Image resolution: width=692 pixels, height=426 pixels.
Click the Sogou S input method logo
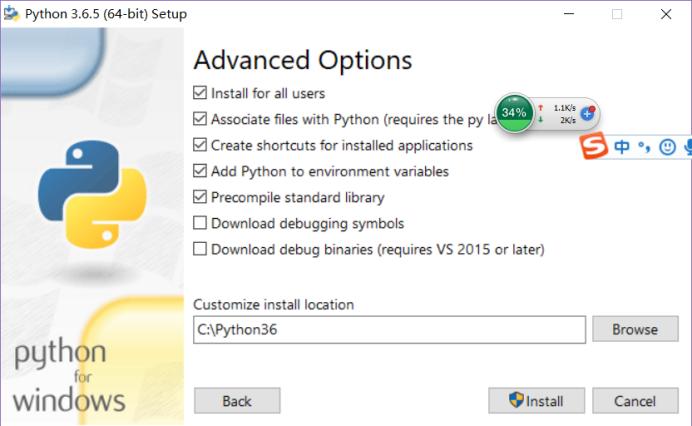[594, 146]
